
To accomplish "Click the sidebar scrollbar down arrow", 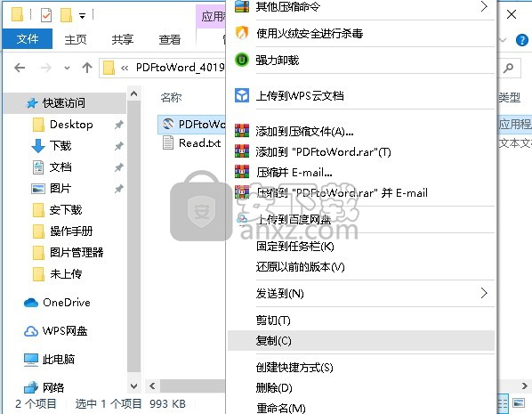I will click(x=133, y=386).
